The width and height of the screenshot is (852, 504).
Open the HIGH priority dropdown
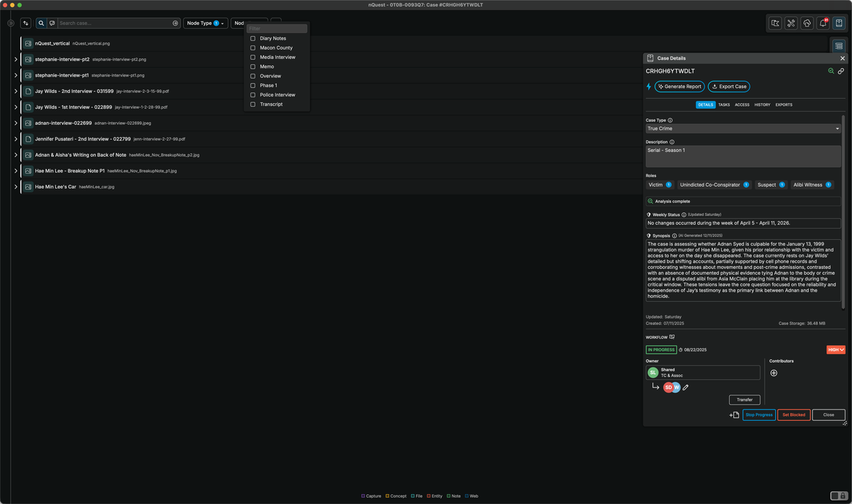tap(836, 349)
